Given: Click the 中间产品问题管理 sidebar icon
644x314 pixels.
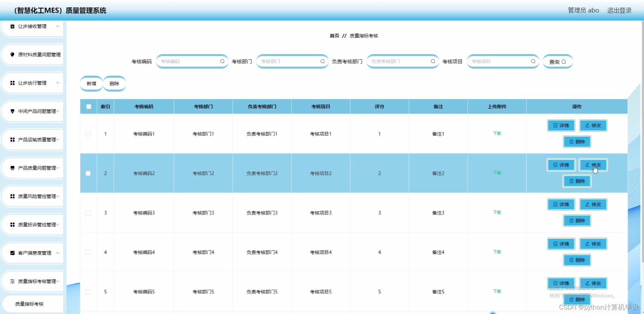Looking at the screenshot, I should [12, 111].
